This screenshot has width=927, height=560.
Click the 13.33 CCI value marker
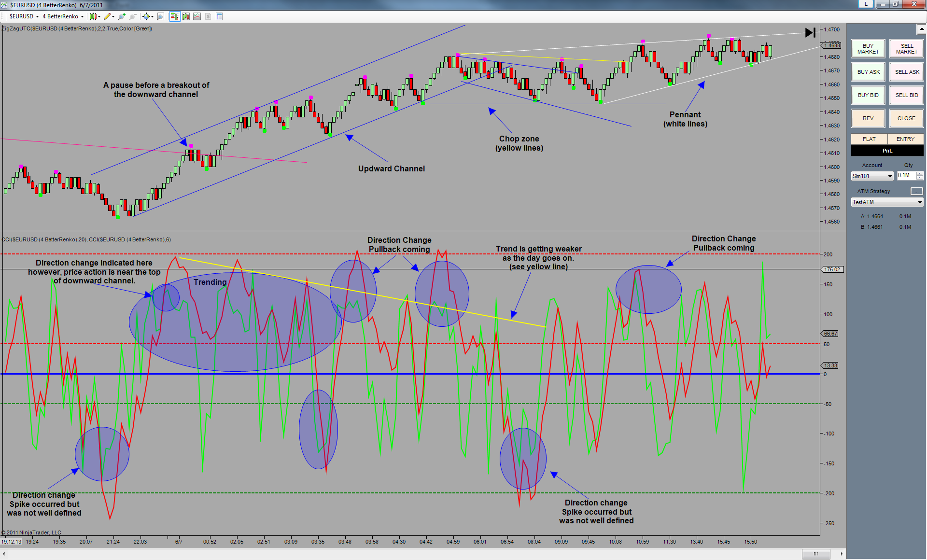[830, 365]
